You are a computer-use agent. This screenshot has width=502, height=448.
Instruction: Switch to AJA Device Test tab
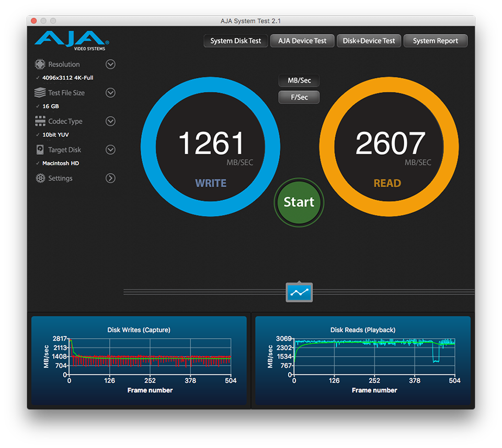[x=302, y=41]
